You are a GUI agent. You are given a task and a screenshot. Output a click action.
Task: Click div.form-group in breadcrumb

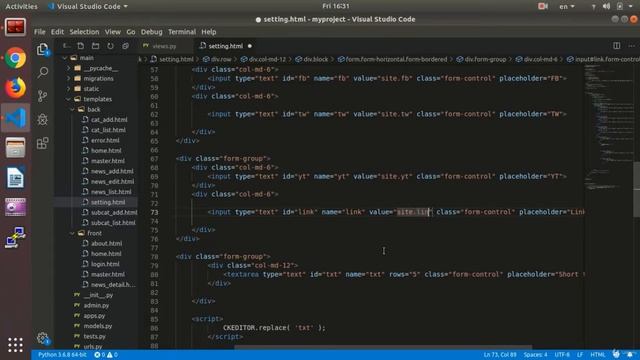click(x=485, y=59)
